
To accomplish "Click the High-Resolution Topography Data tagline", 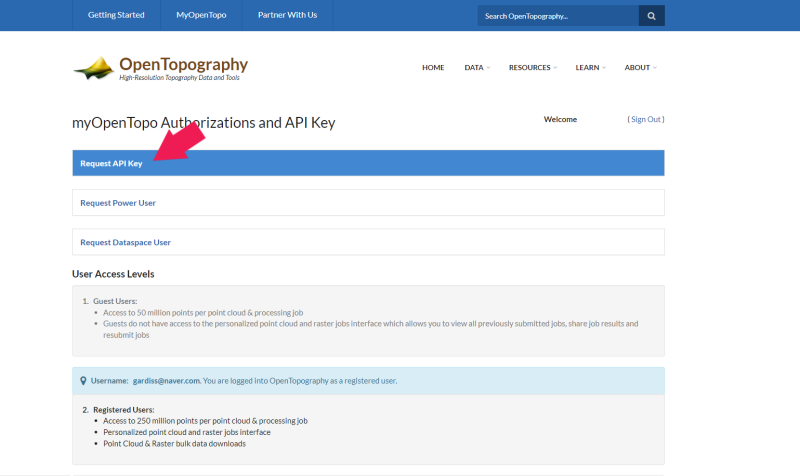I will pos(179,78).
